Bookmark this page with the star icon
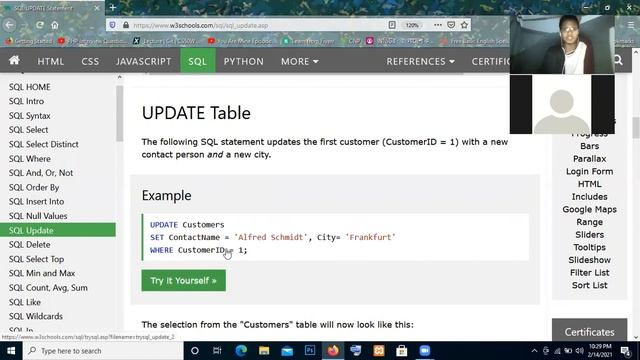Viewport: 640px width, 360px height. [464, 25]
